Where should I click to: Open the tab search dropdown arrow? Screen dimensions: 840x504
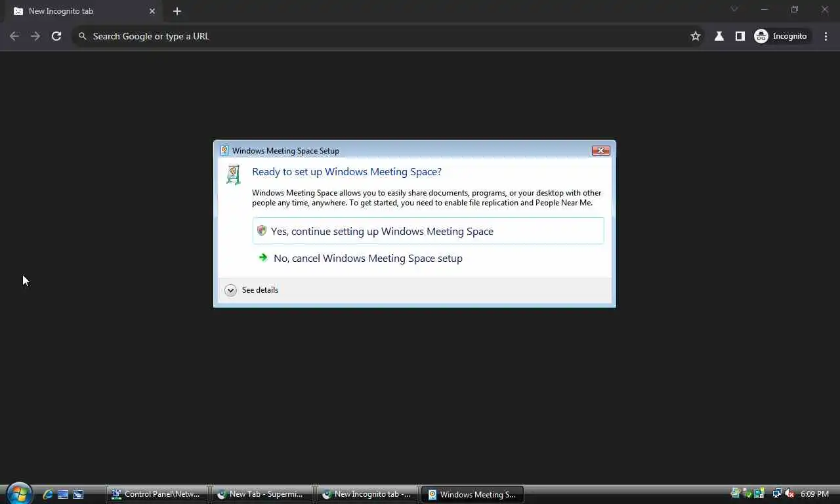[x=734, y=9]
